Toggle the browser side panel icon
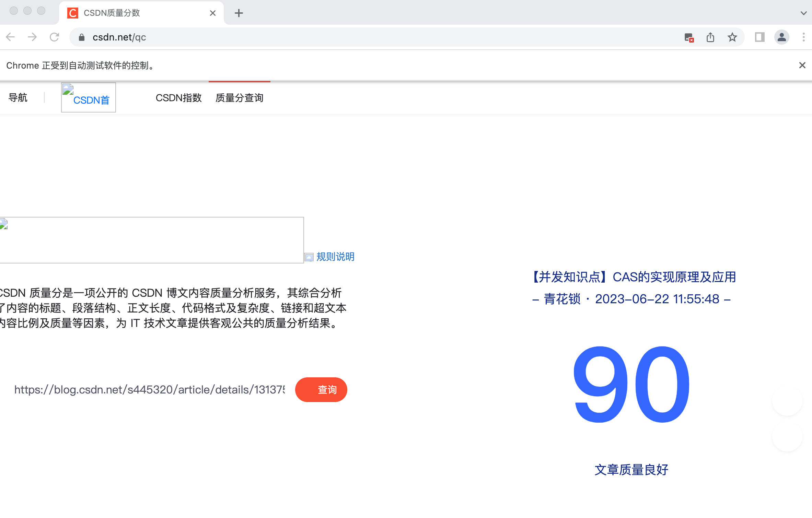This screenshot has width=812, height=518. [760, 37]
